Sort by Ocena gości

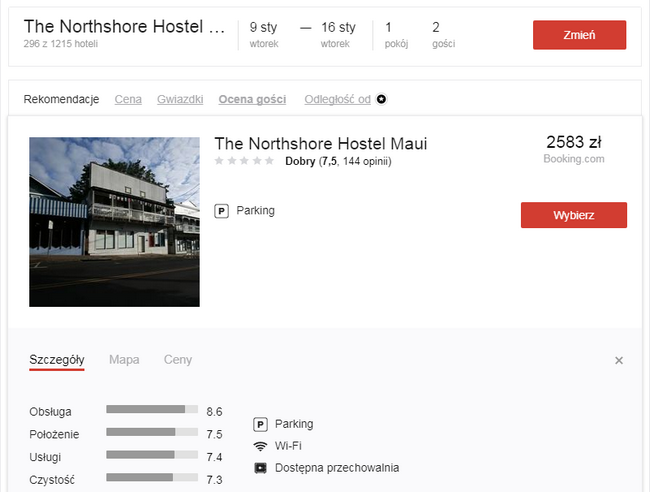(252, 99)
